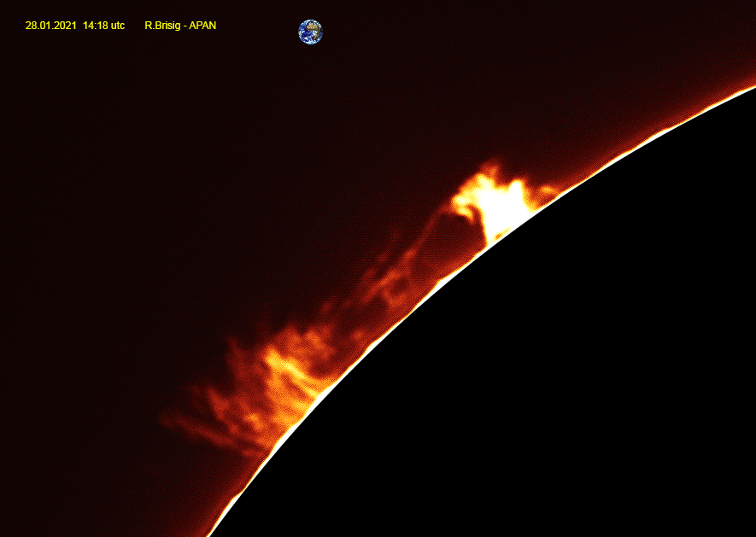Click the Earth scale icon
The width and height of the screenshot is (756, 537).
310,32
